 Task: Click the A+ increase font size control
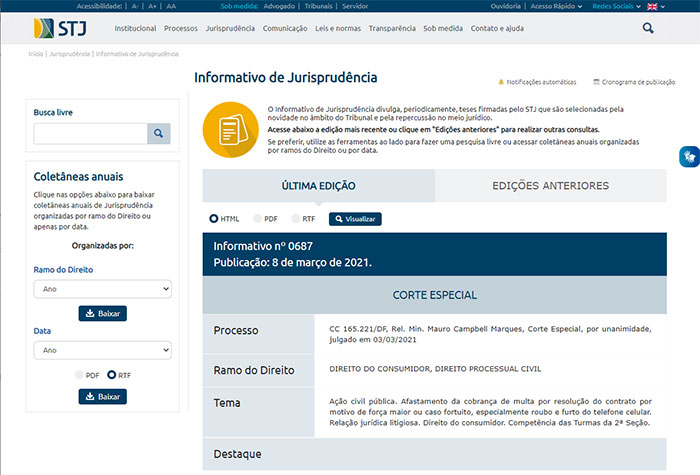pos(152,6)
